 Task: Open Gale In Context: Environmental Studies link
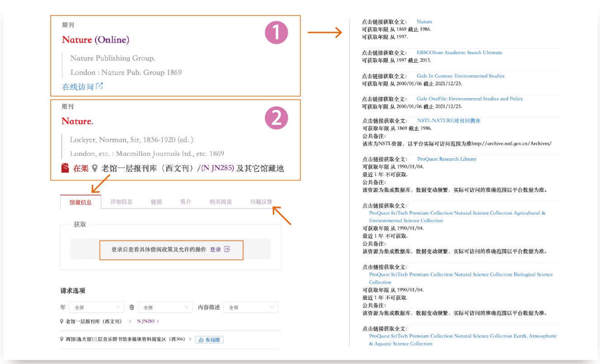(x=460, y=76)
